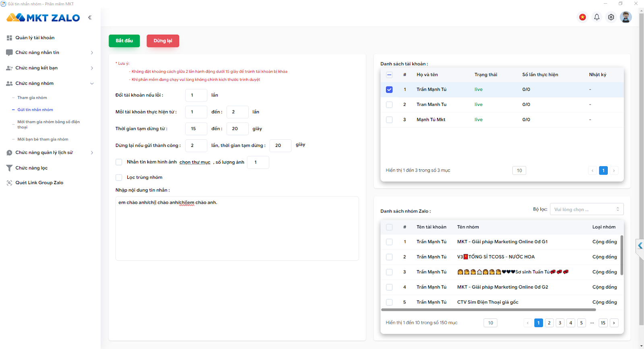Toggle select-all checkbox in group list header
Image resolution: width=644 pixels, height=349 pixels.
point(389,227)
